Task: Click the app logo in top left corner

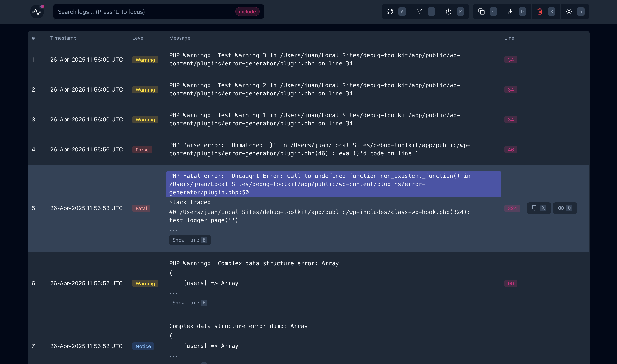Action: [x=37, y=11]
